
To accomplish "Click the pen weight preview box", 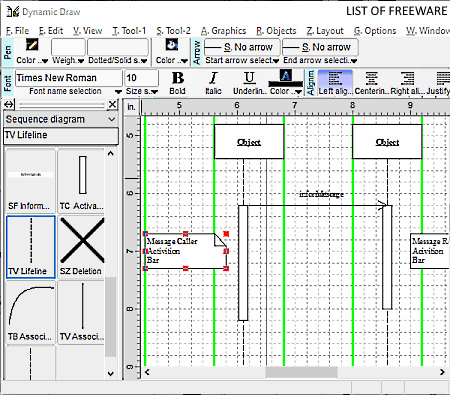I will [68, 47].
